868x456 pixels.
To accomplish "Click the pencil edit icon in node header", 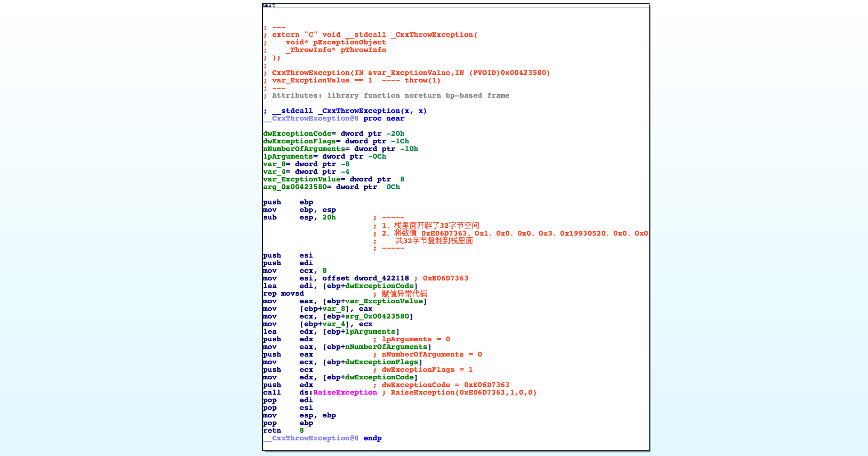I will coord(269,6).
